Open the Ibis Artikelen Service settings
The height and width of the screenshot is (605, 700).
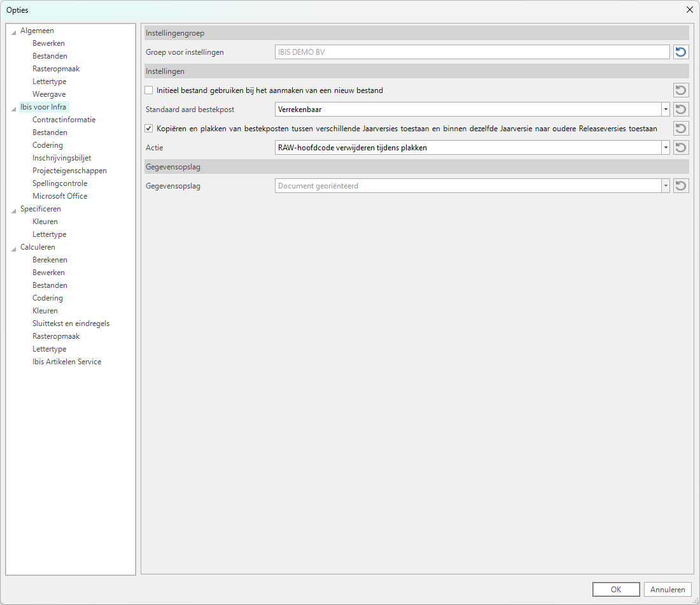[67, 362]
